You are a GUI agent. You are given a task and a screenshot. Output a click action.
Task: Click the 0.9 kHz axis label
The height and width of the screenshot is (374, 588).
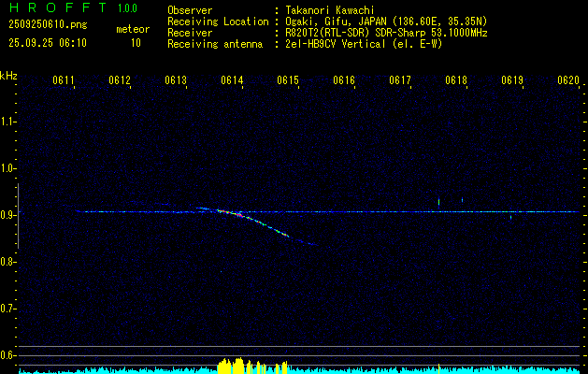click(7, 215)
